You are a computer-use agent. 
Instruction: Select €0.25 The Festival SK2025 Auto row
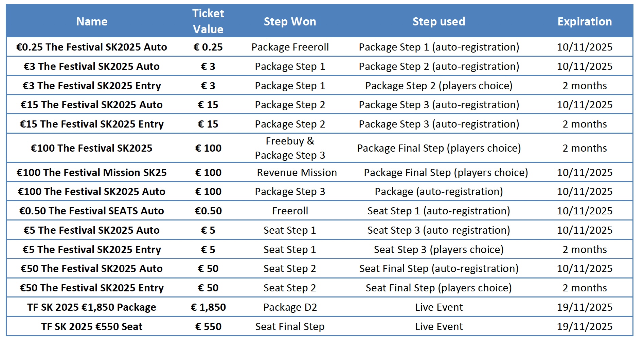[x=320, y=47]
